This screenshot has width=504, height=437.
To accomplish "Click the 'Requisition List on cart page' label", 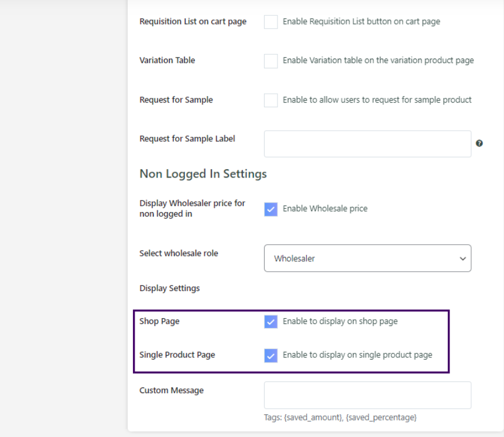I will pyautogui.click(x=193, y=22).
